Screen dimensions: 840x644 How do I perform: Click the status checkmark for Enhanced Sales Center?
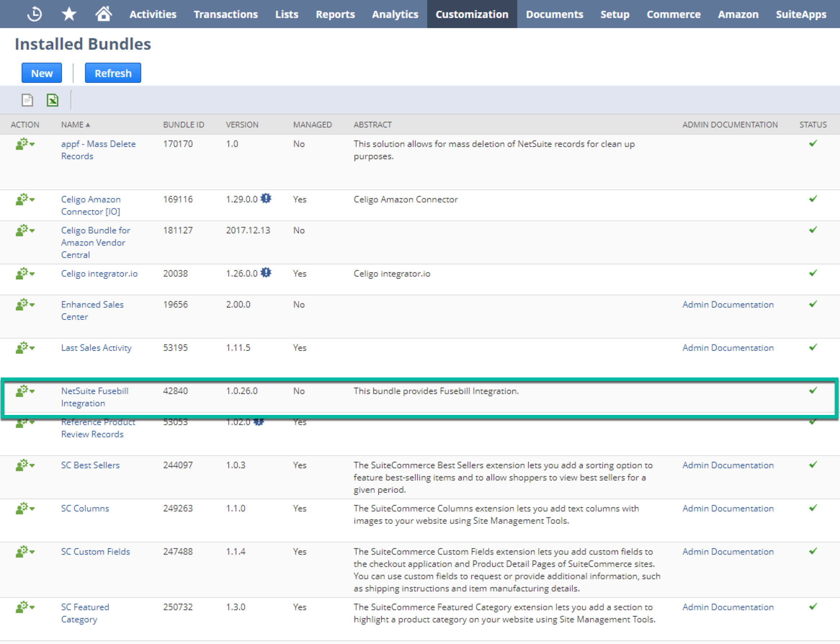tap(813, 304)
